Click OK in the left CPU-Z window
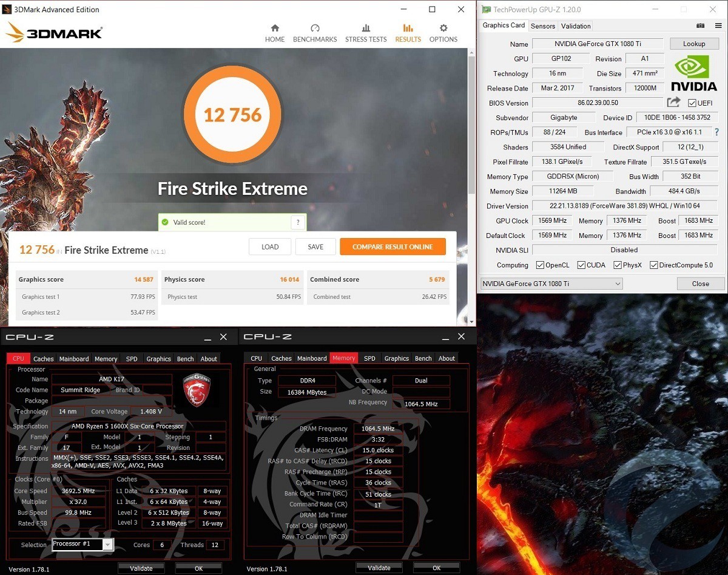 click(x=198, y=568)
